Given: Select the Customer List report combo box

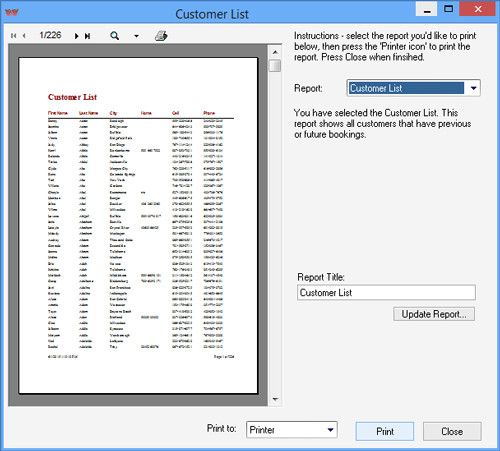Looking at the screenshot, I should point(413,88).
